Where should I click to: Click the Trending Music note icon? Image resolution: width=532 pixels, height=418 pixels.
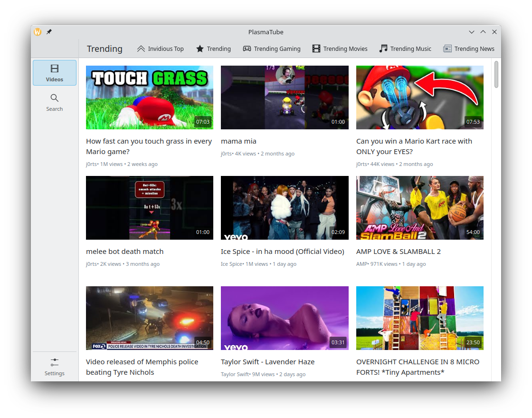click(x=383, y=49)
